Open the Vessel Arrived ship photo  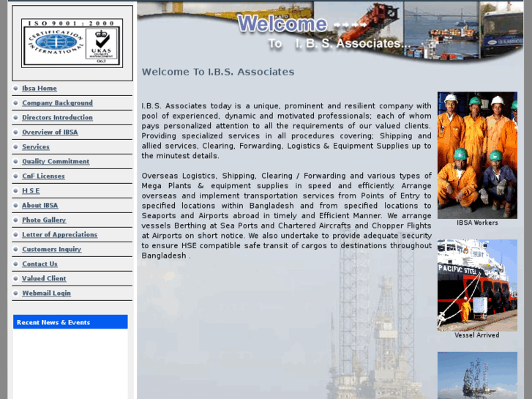[477, 286]
